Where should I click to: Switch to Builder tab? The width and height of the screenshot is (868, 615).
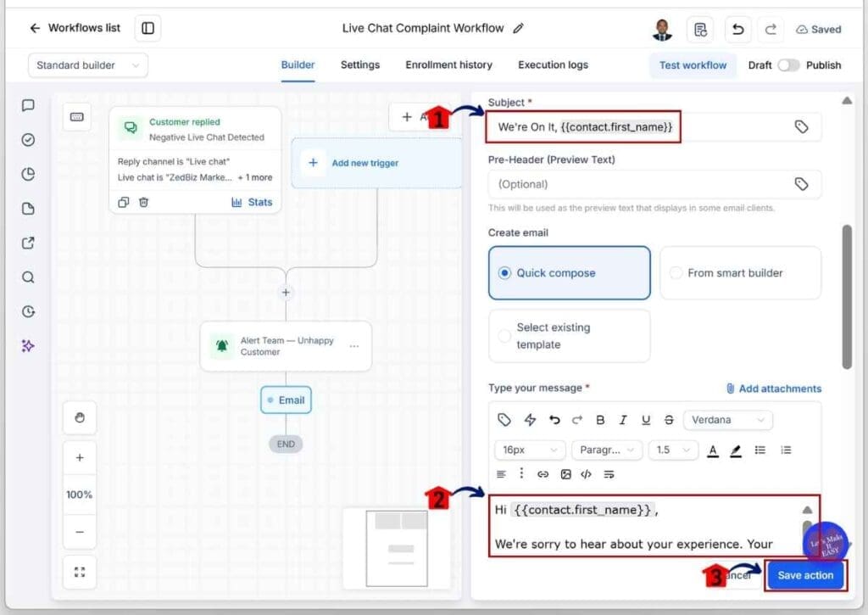[298, 64]
